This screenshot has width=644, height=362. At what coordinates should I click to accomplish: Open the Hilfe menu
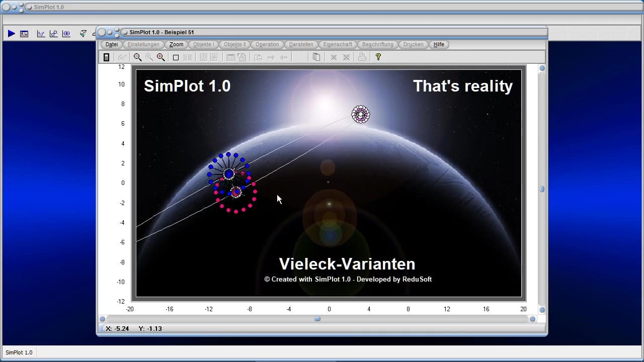pos(439,44)
